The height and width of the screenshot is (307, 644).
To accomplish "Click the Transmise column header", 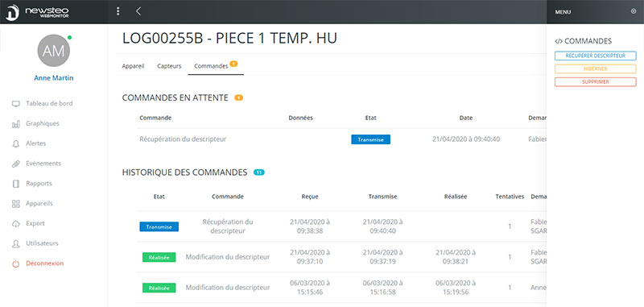I will 383,197.
